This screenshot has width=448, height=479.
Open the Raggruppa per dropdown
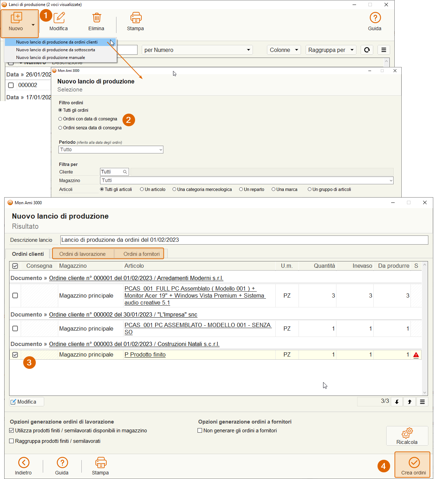pos(331,50)
